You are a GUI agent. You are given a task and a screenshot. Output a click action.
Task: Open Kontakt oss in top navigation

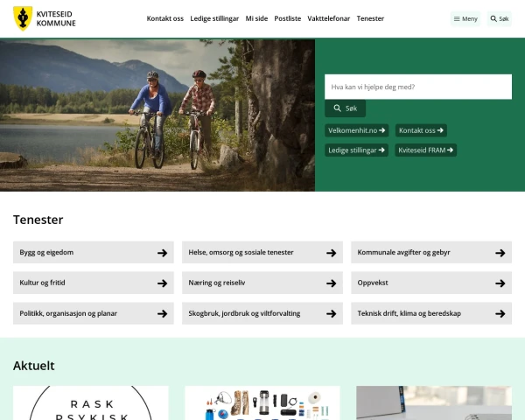[164, 18]
